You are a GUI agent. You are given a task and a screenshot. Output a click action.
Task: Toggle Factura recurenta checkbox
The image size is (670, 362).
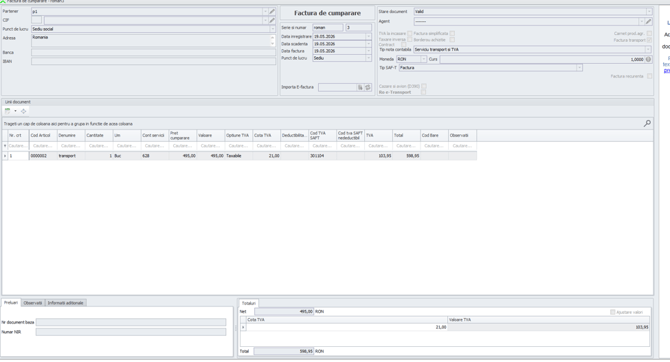[649, 76]
